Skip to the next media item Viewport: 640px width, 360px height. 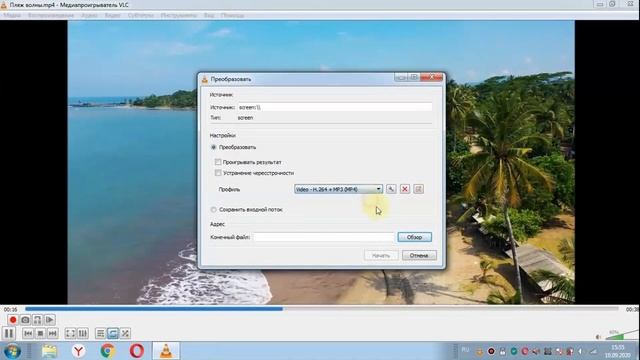(52, 333)
